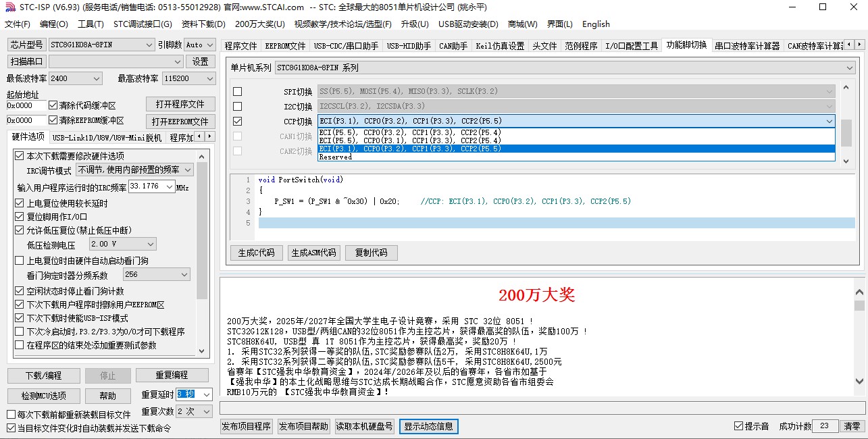Select the USB-Link1D/U8W/U8W-Mini脱机 tab
Screen dimensions: 868x439
pos(107,138)
